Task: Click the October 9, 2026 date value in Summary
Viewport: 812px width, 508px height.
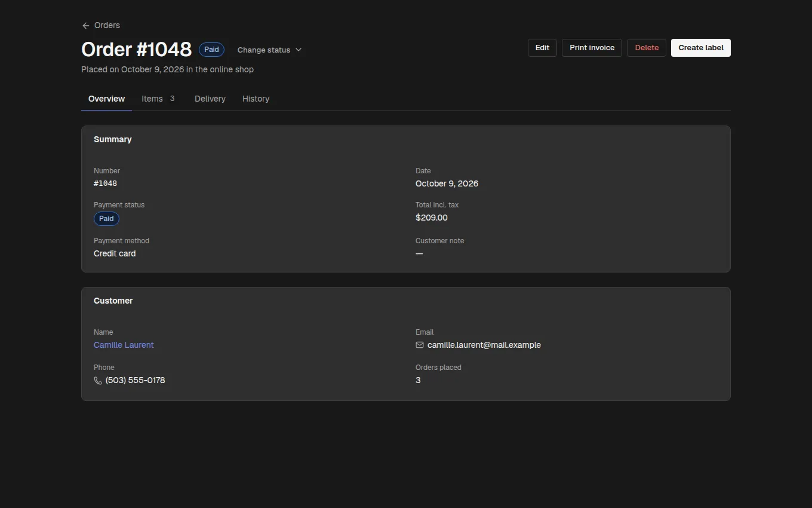Action: (447, 183)
